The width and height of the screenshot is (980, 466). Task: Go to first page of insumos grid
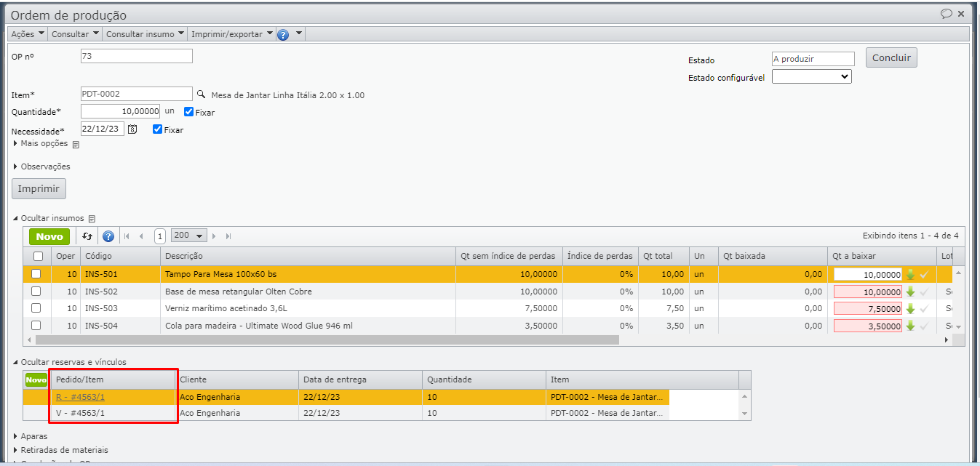click(x=127, y=236)
